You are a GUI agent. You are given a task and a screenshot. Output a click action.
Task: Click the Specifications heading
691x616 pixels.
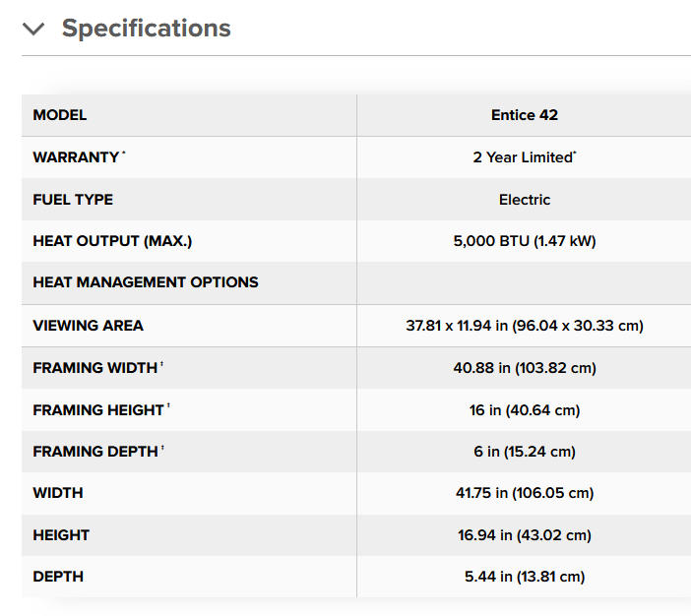[x=146, y=29]
